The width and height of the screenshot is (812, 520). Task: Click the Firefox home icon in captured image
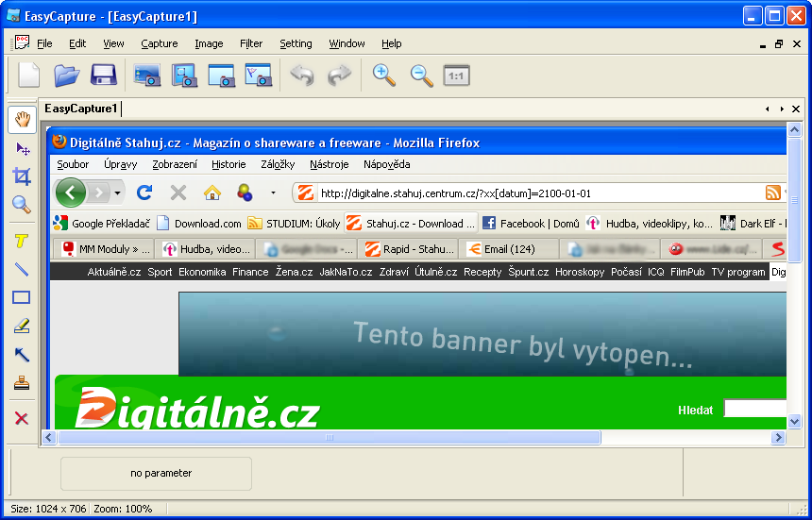click(212, 193)
